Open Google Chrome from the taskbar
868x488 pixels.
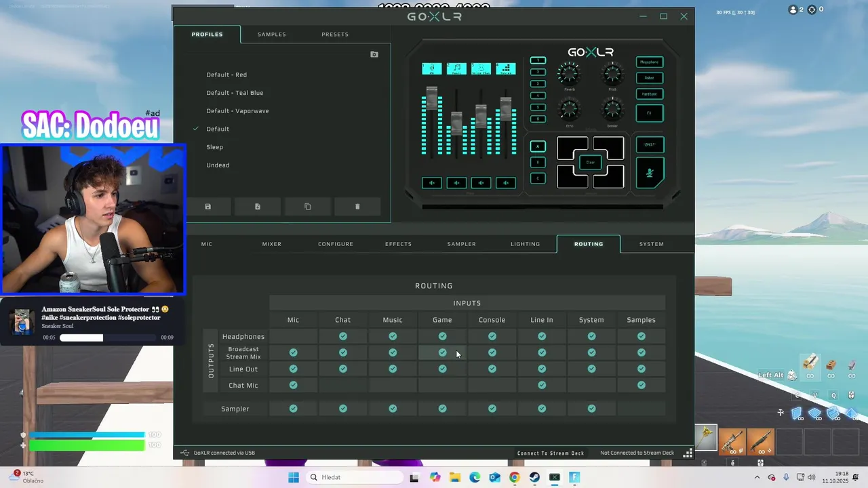[515, 477]
